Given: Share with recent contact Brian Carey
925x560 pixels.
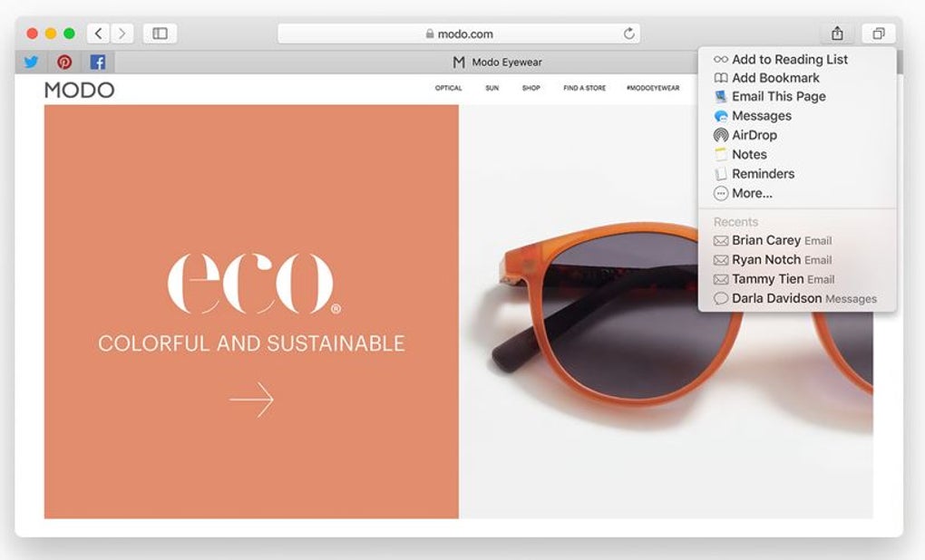Looking at the screenshot, I should pyautogui.click(x=797, y=240).
